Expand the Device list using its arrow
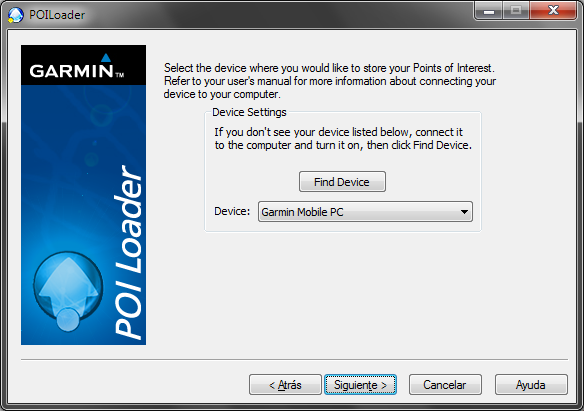The height and width of the screenshot is (411, 584). pyautogui.click(x=464, y=212)
